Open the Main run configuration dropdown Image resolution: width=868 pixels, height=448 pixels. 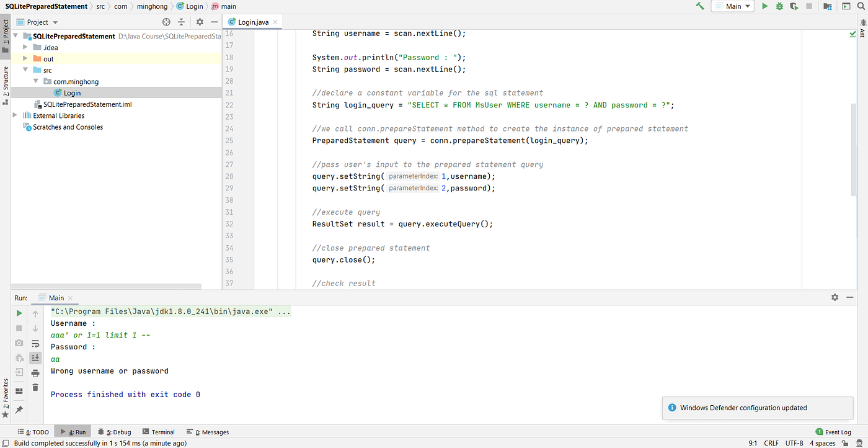tap(732, 6)
